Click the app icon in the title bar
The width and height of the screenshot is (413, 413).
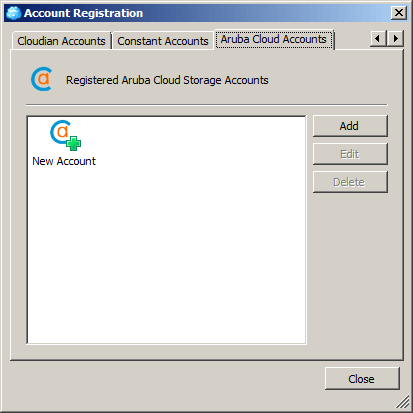[14, 13]
